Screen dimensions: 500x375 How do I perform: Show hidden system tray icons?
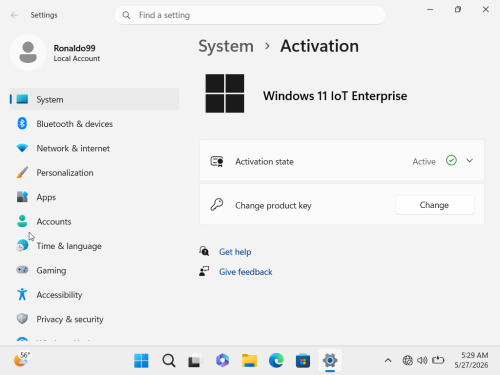click(388, 360)
